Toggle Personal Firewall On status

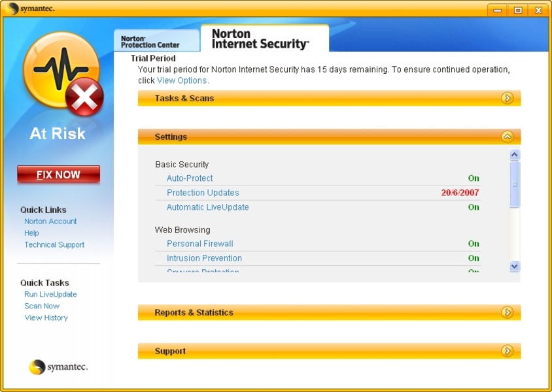474,244
